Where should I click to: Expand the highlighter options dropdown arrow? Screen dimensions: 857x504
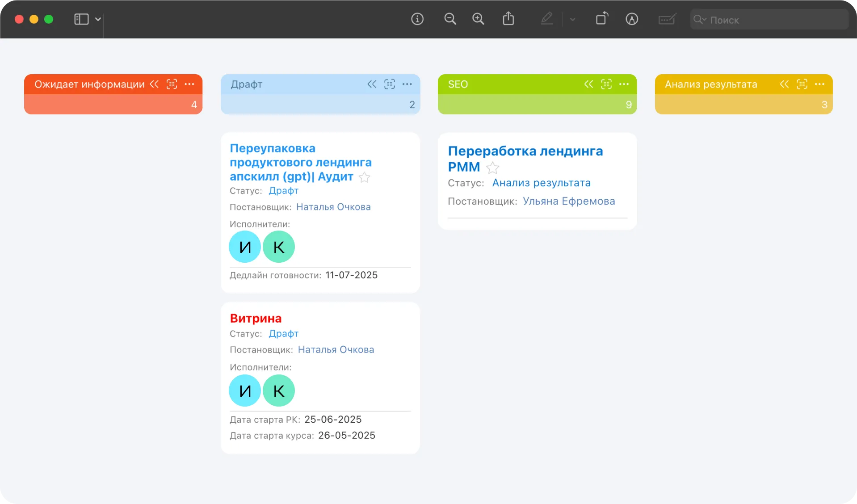[572, 20]
